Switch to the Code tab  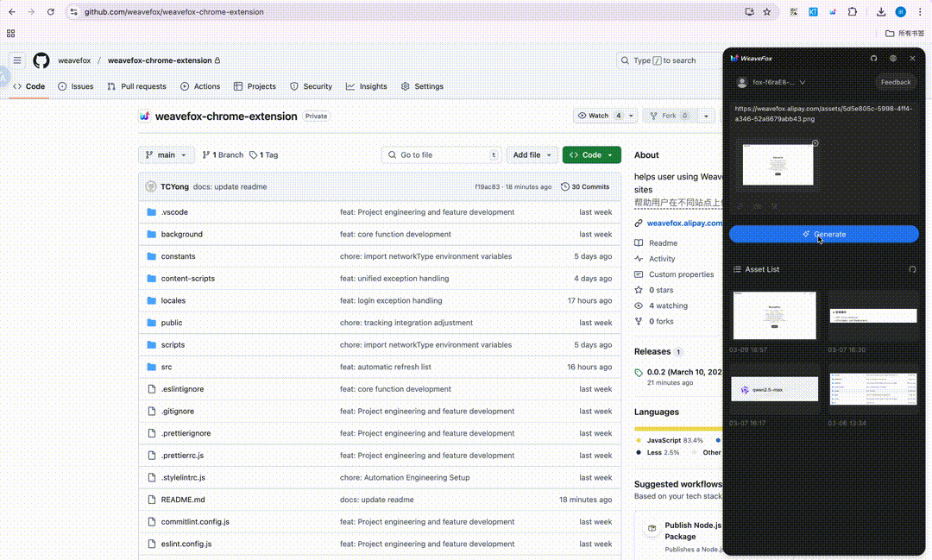coord(29,86)
